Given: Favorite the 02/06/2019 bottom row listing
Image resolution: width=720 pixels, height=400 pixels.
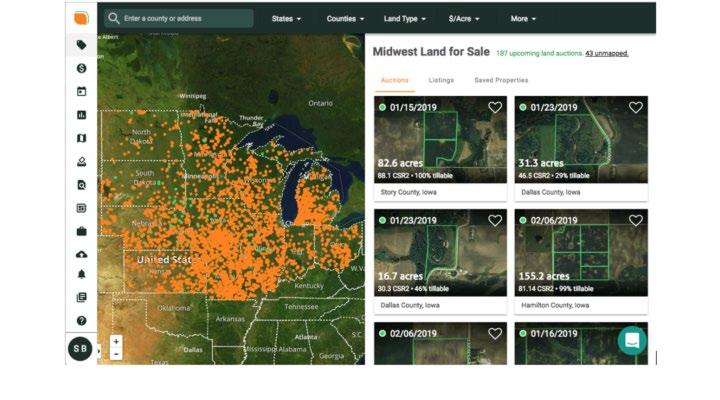Looking at the screenshot, I should [495, 333].
